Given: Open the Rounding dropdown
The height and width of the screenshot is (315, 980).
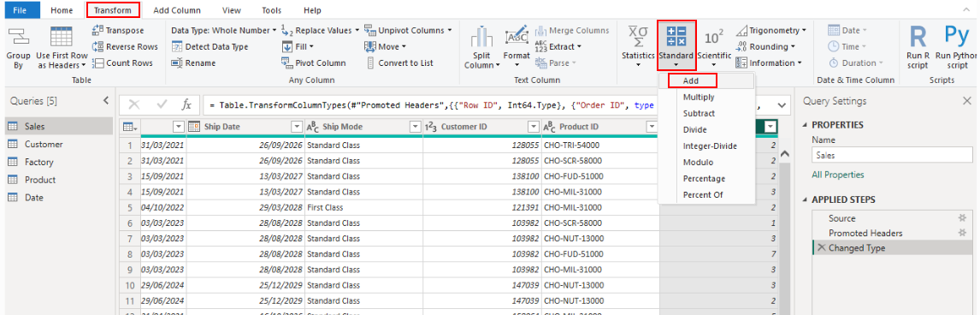Looking at the screenshot, I should coord(765,46).
